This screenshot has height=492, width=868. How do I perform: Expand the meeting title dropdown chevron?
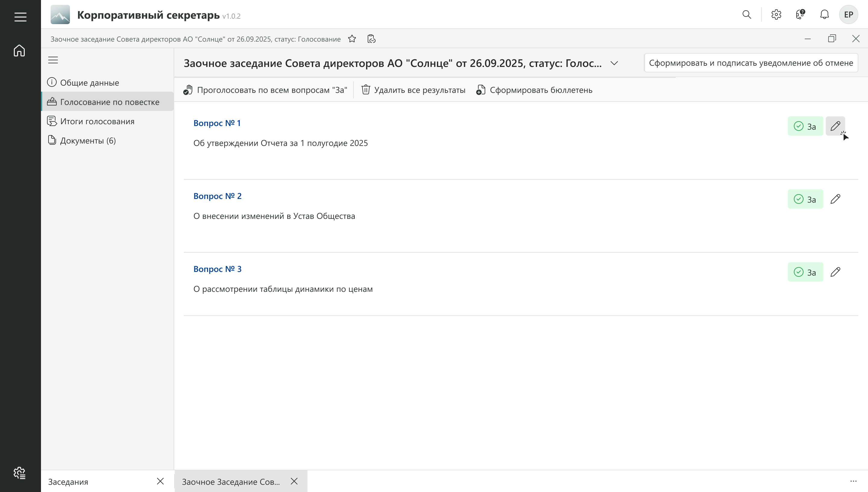pyautogui.click(x=614, y=63)
